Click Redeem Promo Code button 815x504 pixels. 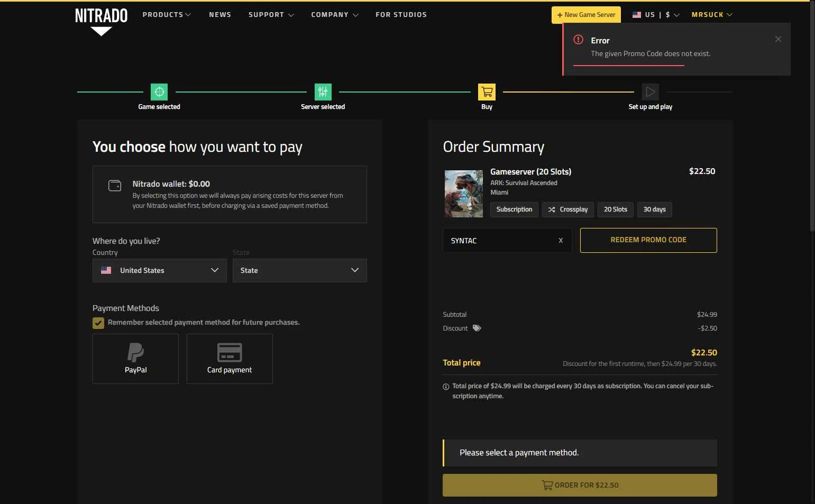[x=648, y=240]
